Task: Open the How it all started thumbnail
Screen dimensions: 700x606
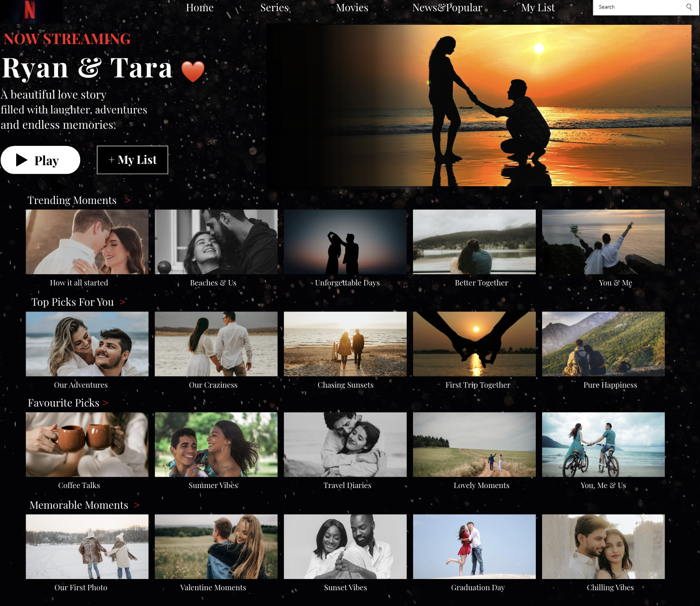Action: 87,242
